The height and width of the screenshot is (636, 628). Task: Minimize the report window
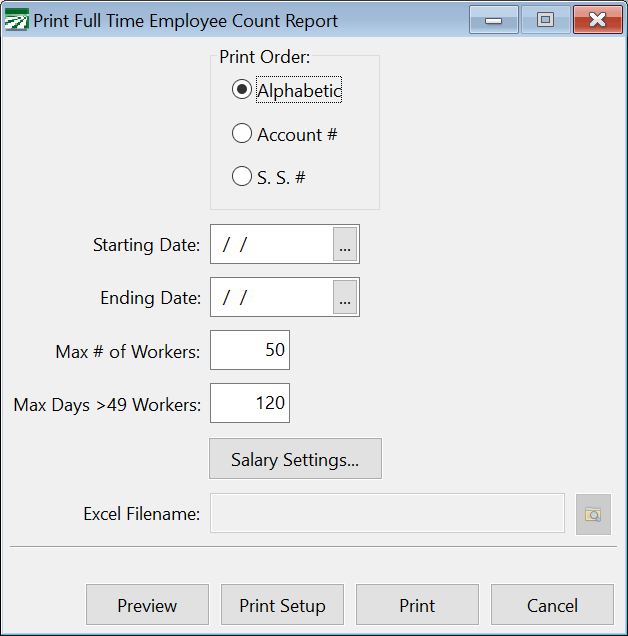pos(494,20)
